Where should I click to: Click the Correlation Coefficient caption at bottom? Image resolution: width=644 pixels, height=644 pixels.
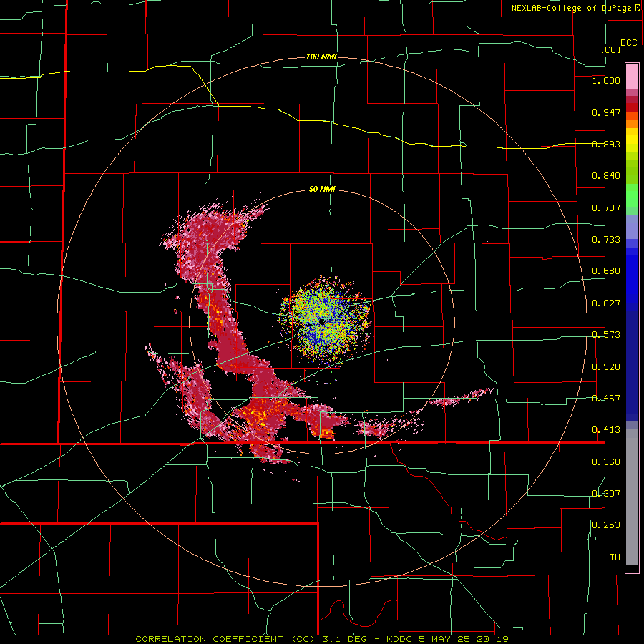pyautogui.click(x=322, y=639)
